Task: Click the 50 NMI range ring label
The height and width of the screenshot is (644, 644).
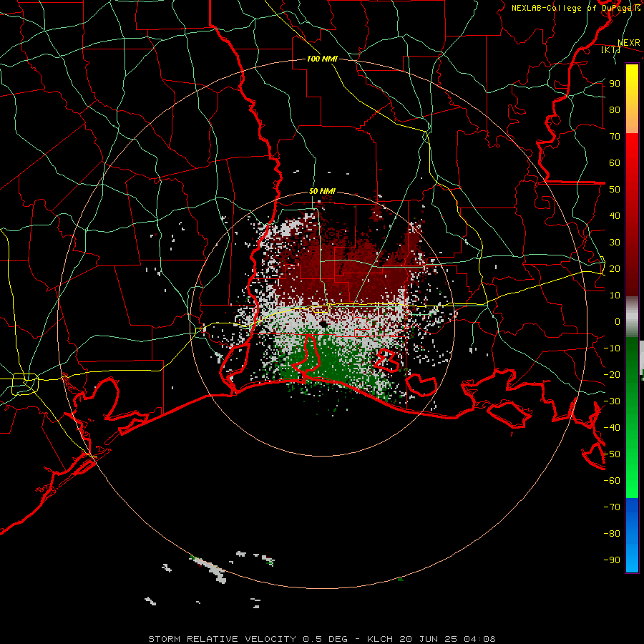Action: point(322,191)
